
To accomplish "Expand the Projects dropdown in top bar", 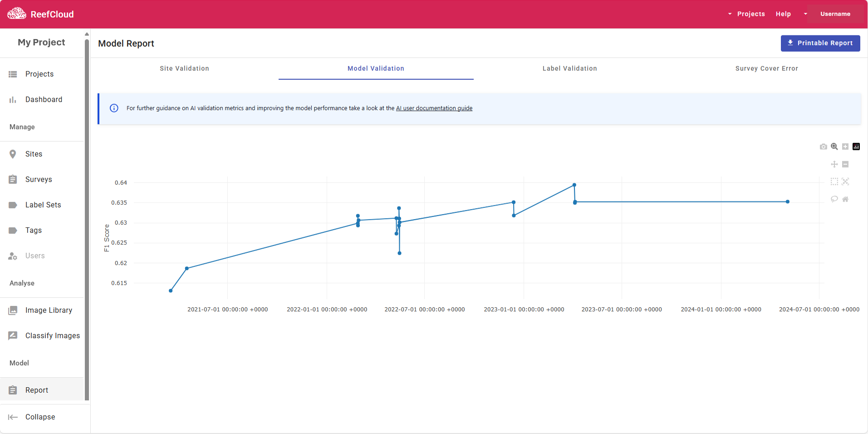I will pyautogui.click(x=746, y=14).
